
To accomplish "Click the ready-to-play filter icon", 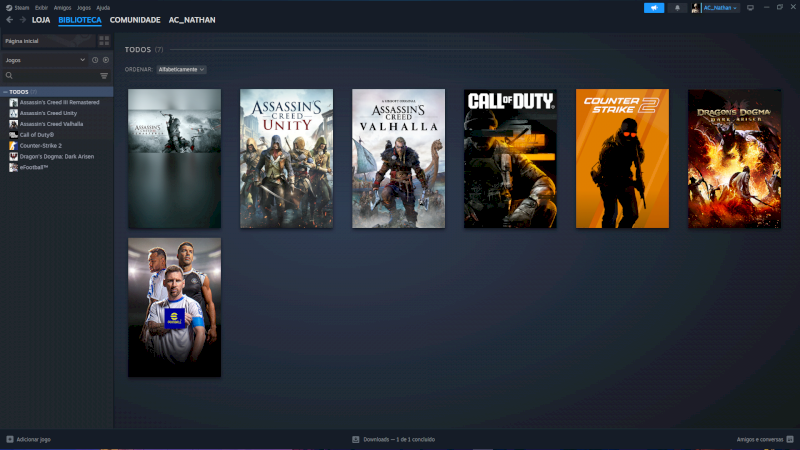I will tap(106, 60).
